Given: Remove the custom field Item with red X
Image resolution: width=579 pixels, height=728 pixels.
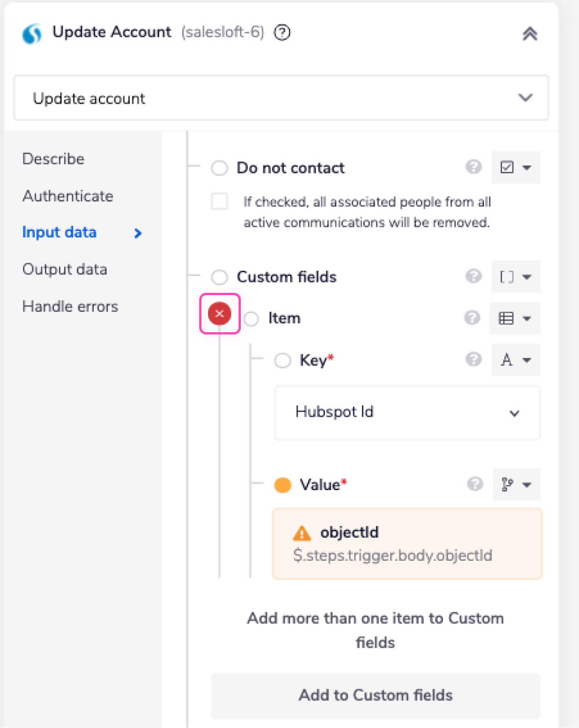Looking at the screenshot, I should click(219, 314).
